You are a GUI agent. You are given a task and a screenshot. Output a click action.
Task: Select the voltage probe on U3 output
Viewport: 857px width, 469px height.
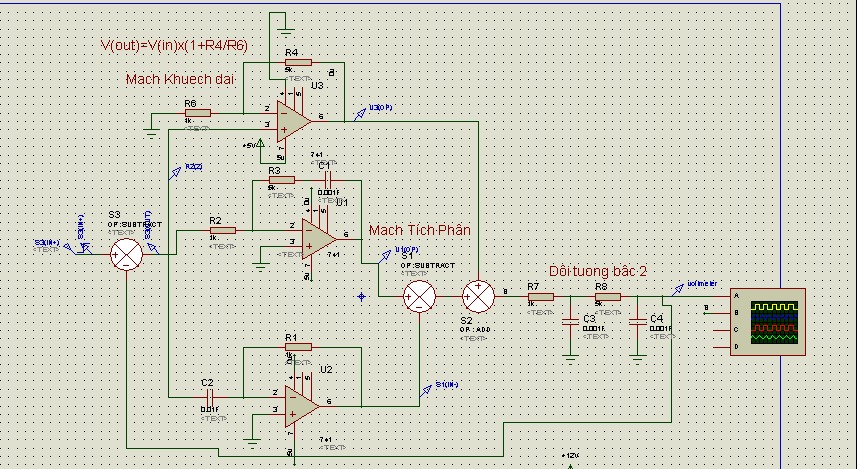(359, 114)
